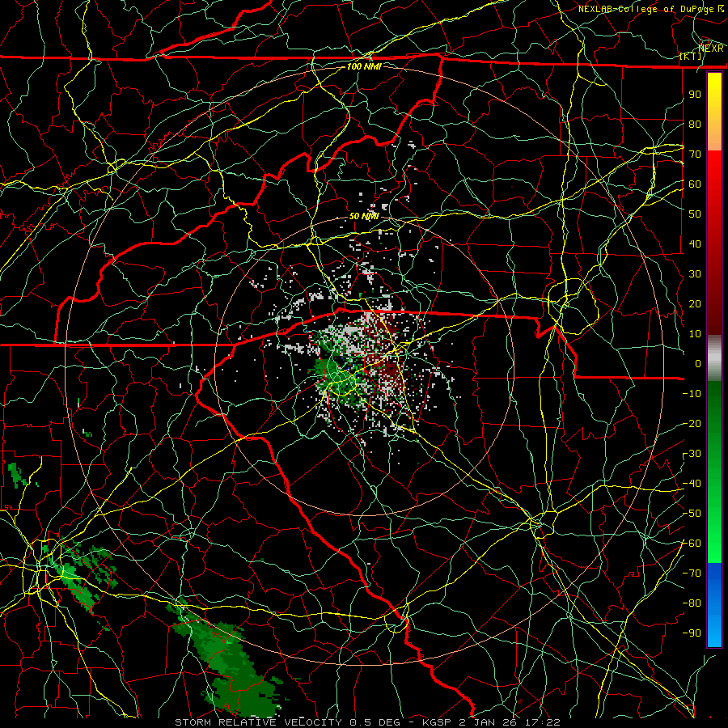Viewport: 728px width, 728px height.
Task: Click the -80 value on velocity scale
Action: (x=692, y=603)
